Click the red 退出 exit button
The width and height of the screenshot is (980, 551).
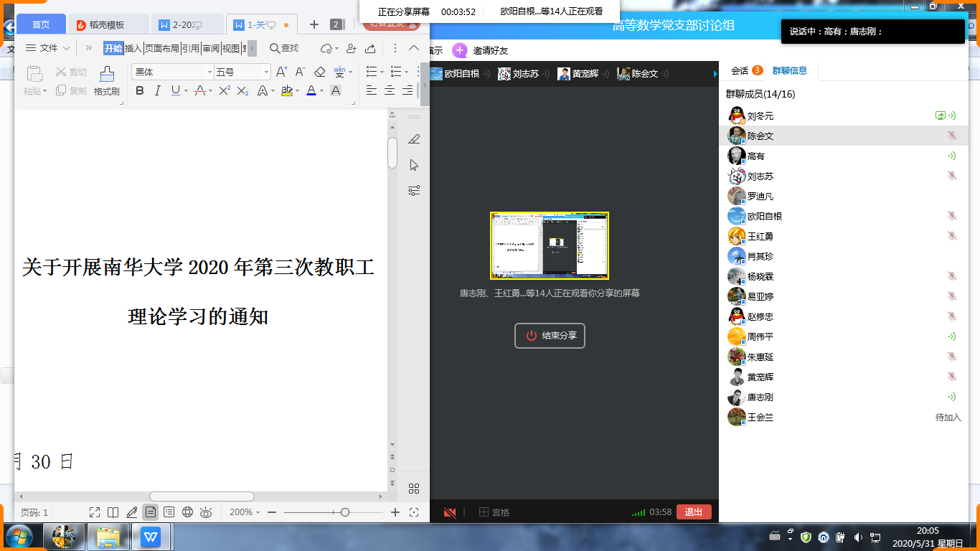(693, 512)
